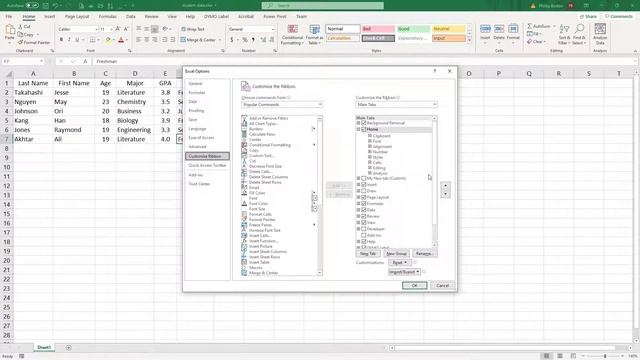640x360 pixels.
Task: Select the Bad cell style swatch
Action: (x=378, y=29)
